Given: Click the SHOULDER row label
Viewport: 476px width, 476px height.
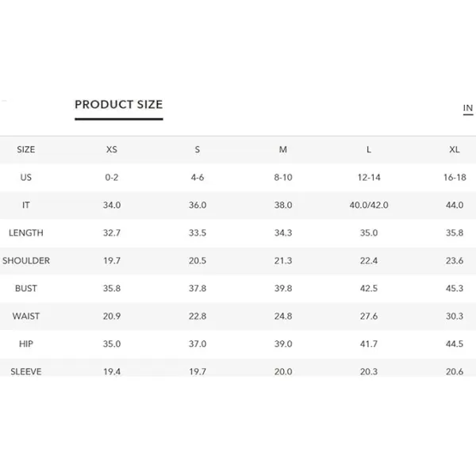Looking at the screenshot, I should tap(26, 261).
